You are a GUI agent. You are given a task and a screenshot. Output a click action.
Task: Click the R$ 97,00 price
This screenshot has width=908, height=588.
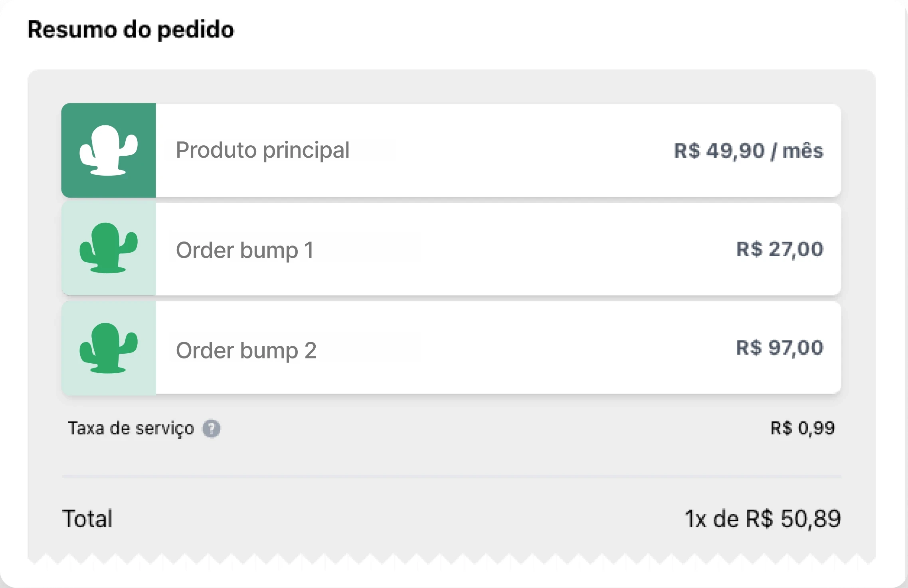779,348
